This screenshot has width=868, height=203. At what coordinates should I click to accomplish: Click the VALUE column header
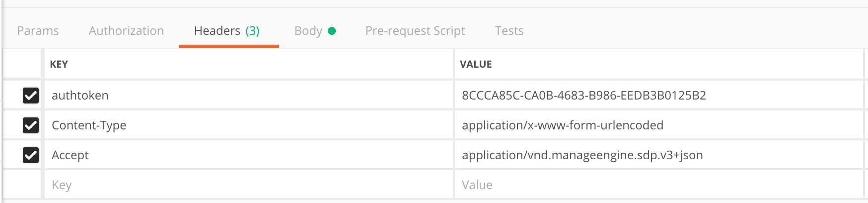coord(476,64)
